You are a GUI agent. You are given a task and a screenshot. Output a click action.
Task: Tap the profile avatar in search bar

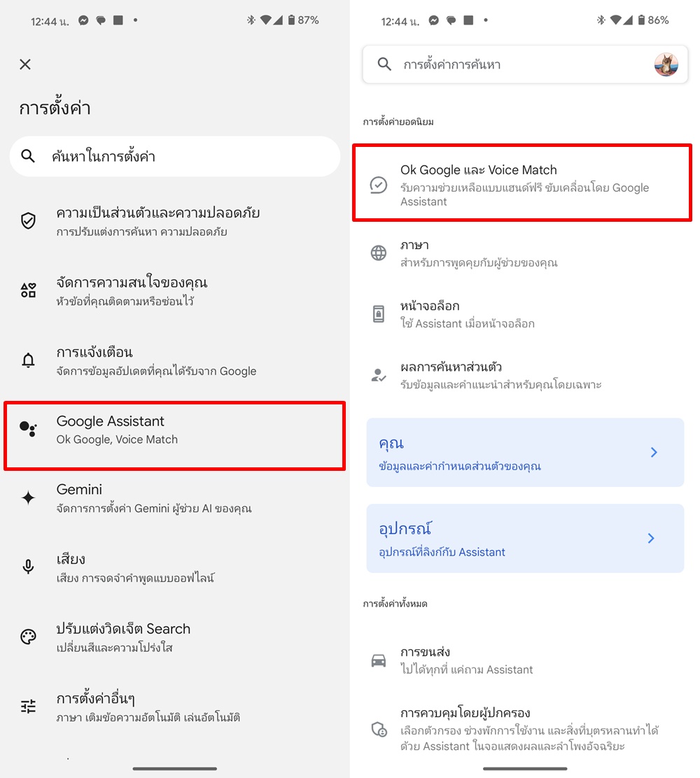click(x=666, y=64)
